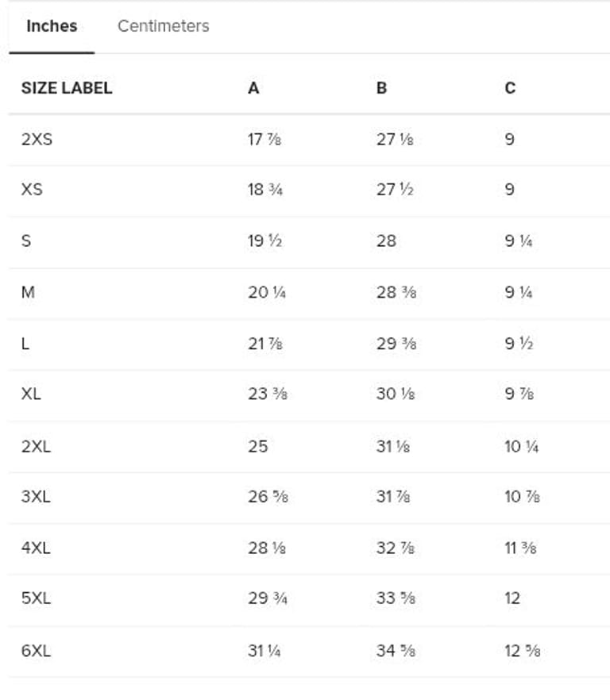
Task: Click column header B
Action: point(382,88)
